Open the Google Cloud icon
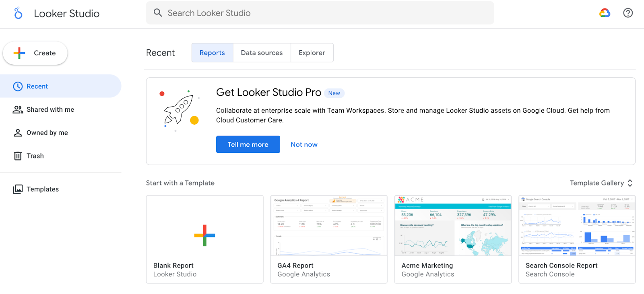 [x=605, y=13]
